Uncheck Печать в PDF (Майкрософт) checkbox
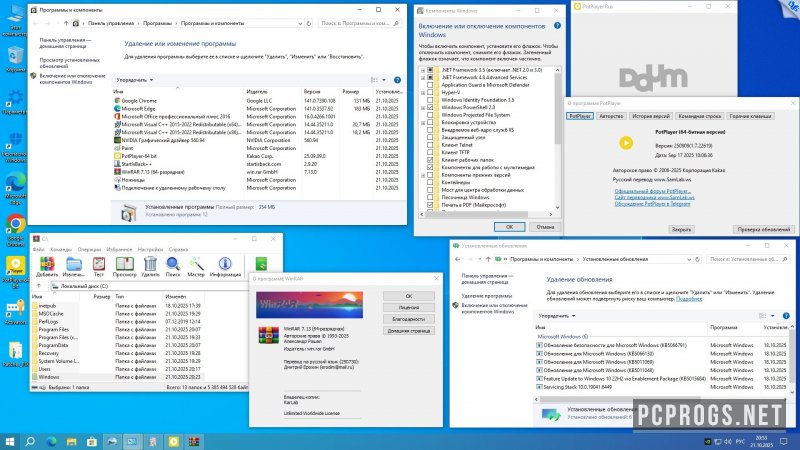This screenshot has height=450, width=800. (430, 205)
